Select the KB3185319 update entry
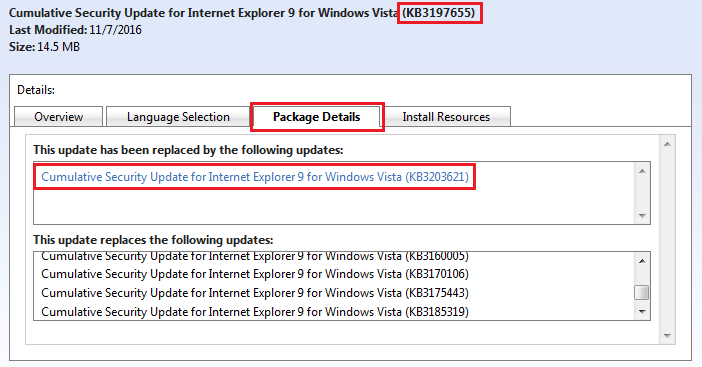This screenshot has width=702, height=367. (255, 312)
